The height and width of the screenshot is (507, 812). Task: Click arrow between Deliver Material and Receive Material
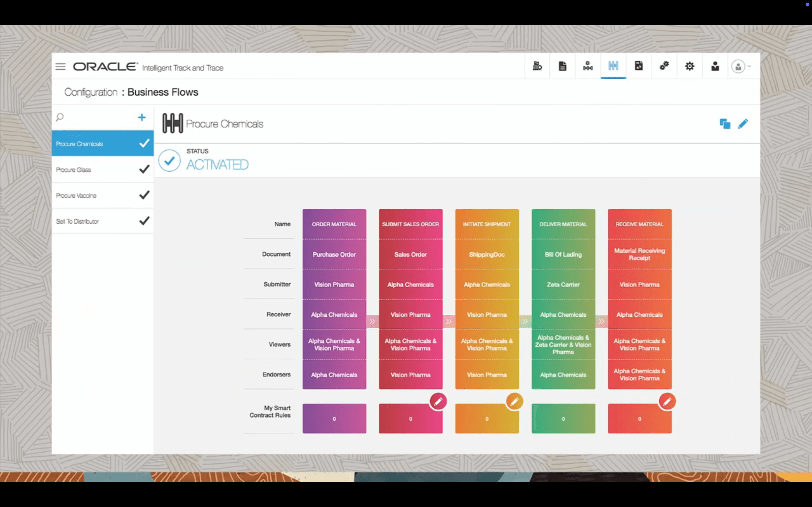[x=601, y=321]
